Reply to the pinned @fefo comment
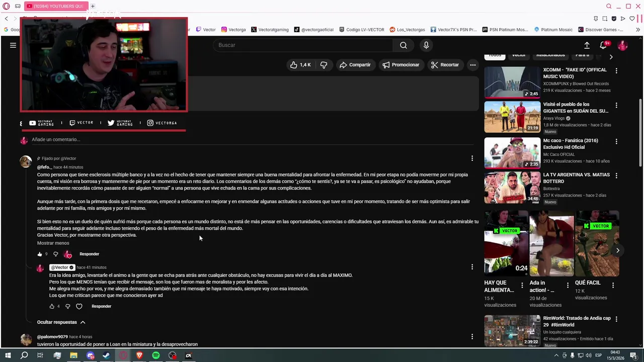644x362 pixels. (89, 254)
